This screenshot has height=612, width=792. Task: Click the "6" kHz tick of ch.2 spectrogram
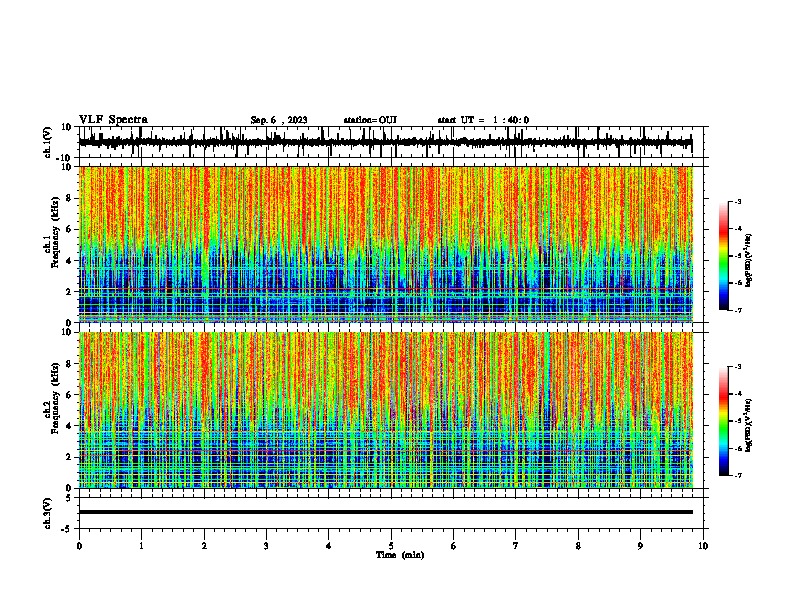pos(69,395)
